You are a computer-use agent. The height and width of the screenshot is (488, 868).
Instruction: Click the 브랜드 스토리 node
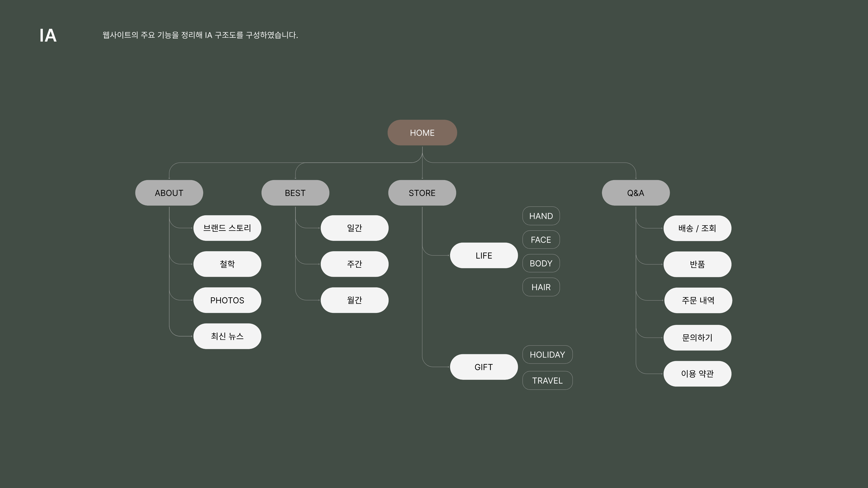(227, 228)
